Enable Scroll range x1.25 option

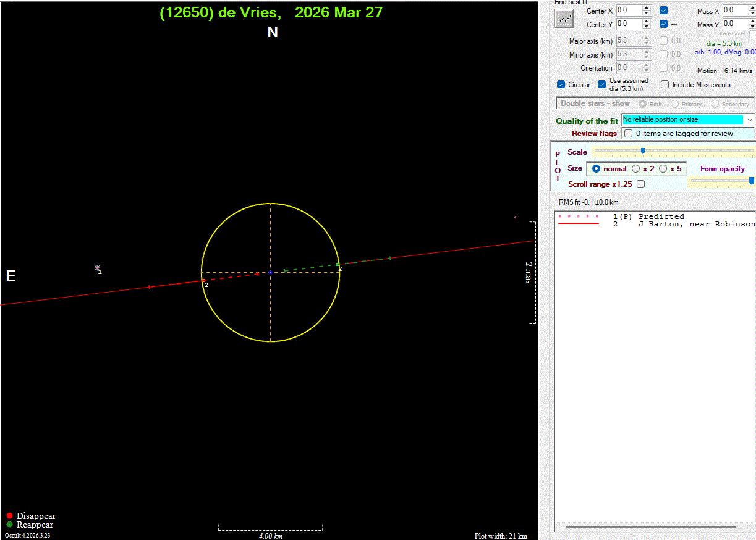[641, 184]
